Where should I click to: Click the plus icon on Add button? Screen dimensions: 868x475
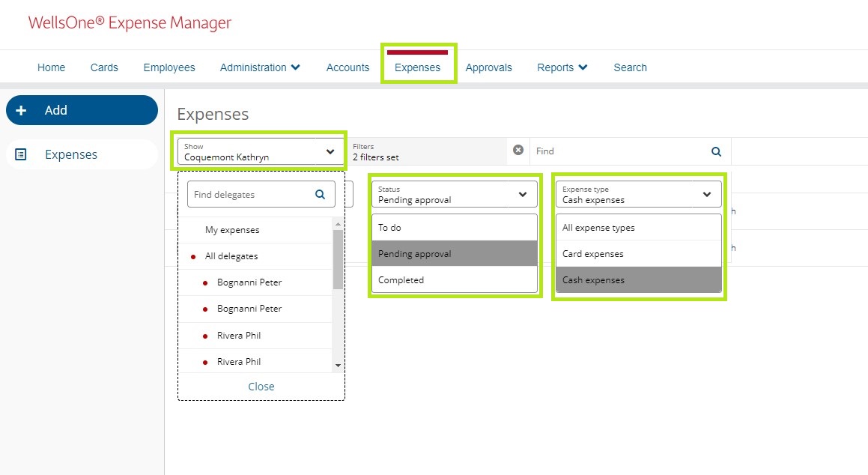tap(21, 110)
